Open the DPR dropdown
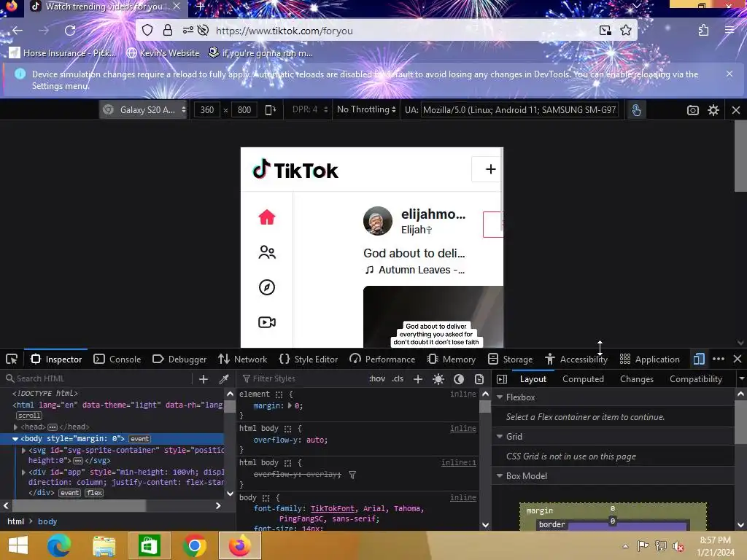 pyautogui.click(x=309, y=109)
